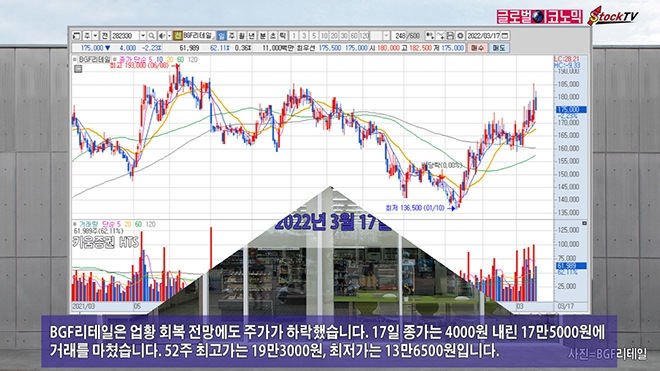660x371 pixels.
Task: Open the chart settings gear icon
Action: 460,36
